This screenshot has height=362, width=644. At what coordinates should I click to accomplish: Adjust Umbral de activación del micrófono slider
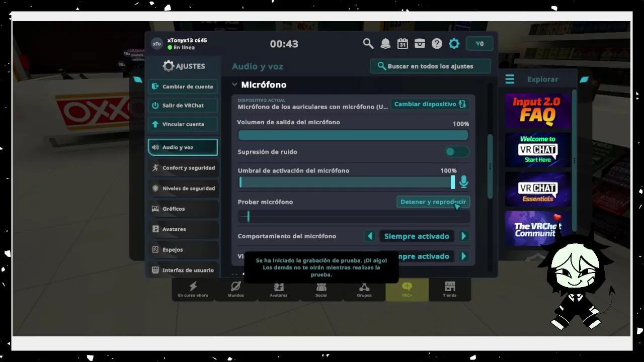[347, 183]
